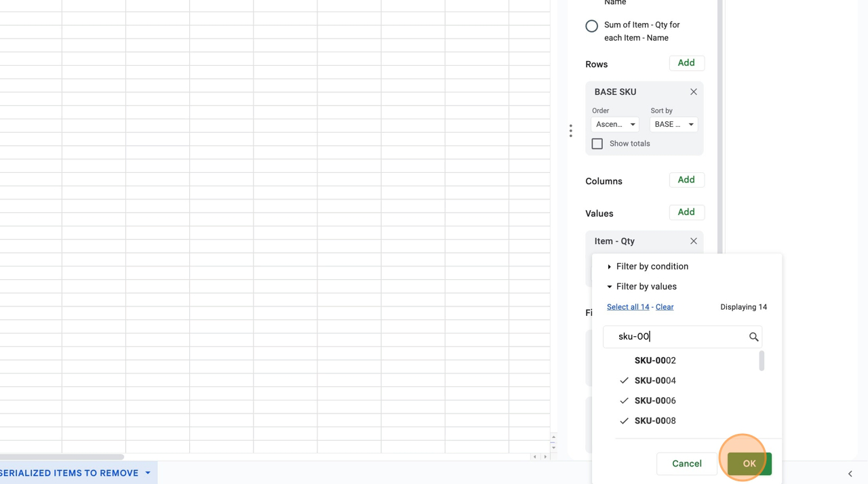The height and width of the screenshot is (484, 868).
Task: Collapse side panel with bottom-right chevron
Action: (x=850, y=474)
